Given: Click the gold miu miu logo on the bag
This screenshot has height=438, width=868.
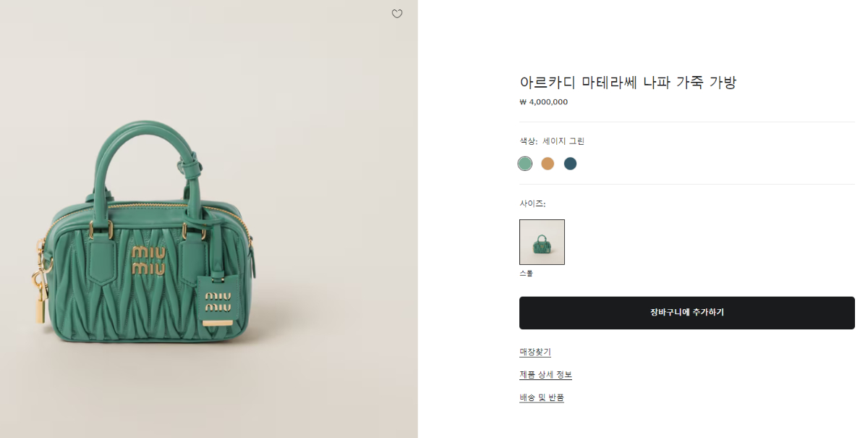Looking at the screenshot, I should point(149,261).
